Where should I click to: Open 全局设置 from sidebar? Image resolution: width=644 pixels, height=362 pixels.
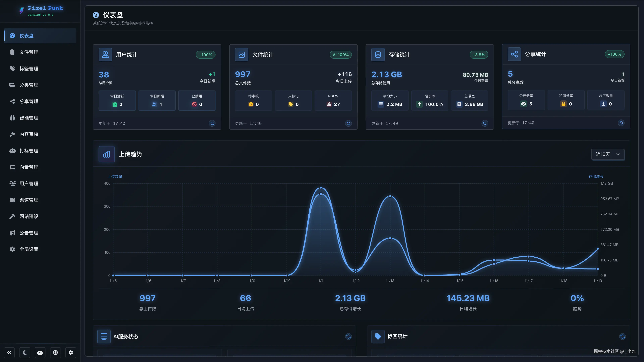click(29, 249)
